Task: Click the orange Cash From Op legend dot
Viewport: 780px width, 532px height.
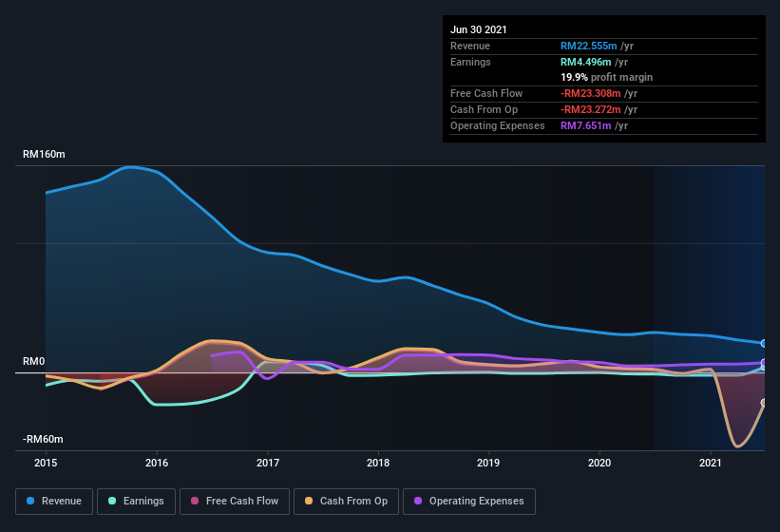Action: coord(309,501)
